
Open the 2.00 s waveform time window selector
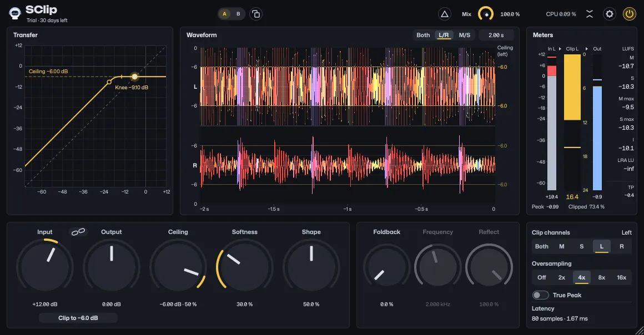coord(496,35)
